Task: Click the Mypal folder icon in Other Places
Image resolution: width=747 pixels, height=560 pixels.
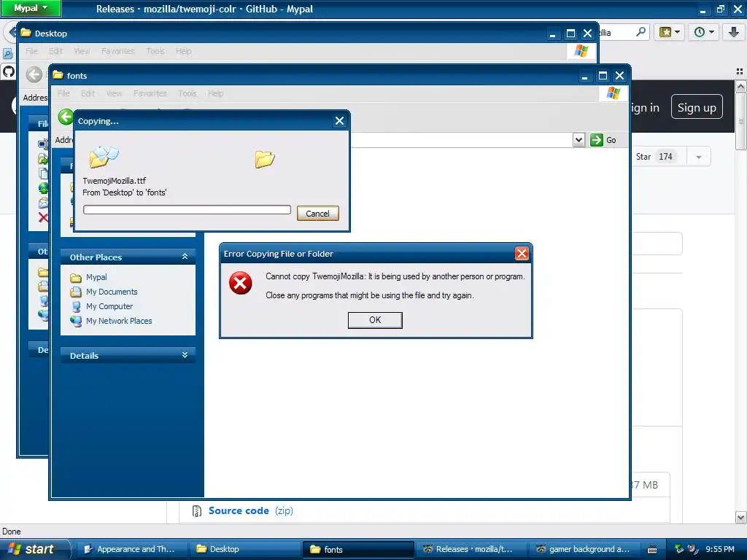Action: [x=76, y=278]
